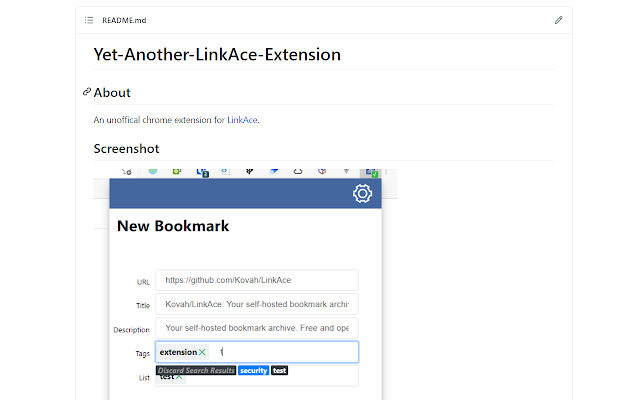Remove the extension tag with its X
The width and height of the screenshot is (640, 400).
[202, 352]
